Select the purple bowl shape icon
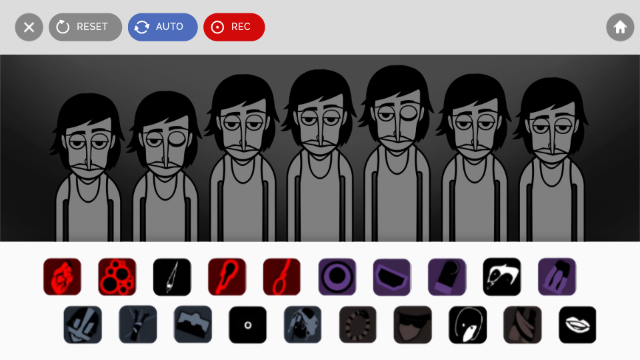Viewport: 640px width, 360px height. [392, 276]
